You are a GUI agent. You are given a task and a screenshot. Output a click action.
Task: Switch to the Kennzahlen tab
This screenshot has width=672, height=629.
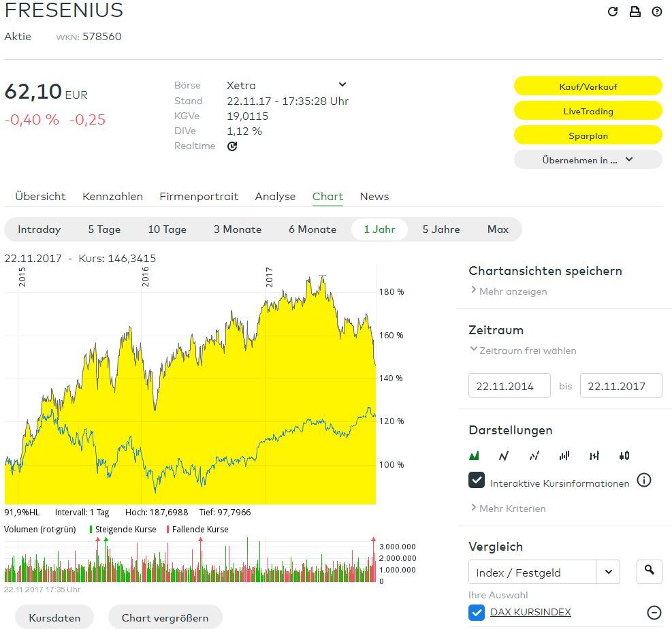112,197
